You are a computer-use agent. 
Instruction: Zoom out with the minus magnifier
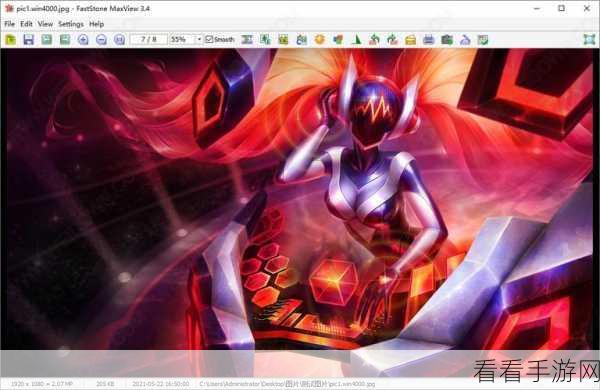click(x=101, y=39)
